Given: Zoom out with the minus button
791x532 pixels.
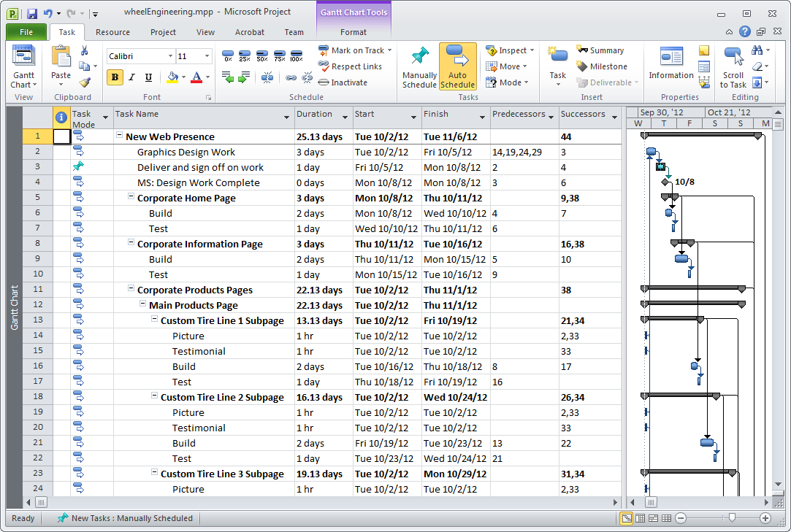Looking at the screenshot, I should [x=681, y=518].
